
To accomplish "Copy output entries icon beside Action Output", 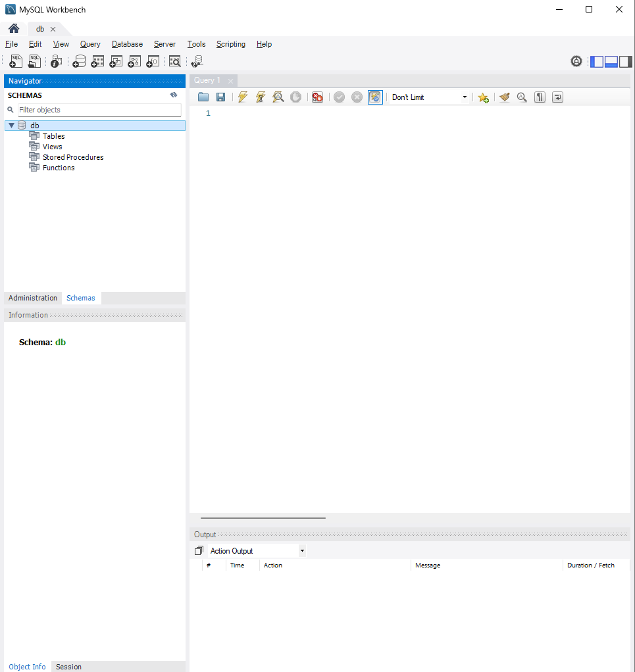I will point(199,551).
